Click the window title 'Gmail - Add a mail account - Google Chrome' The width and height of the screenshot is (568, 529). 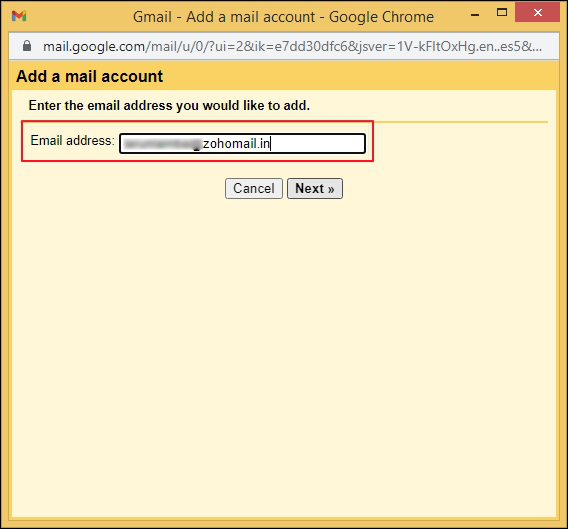coord(283,17)
